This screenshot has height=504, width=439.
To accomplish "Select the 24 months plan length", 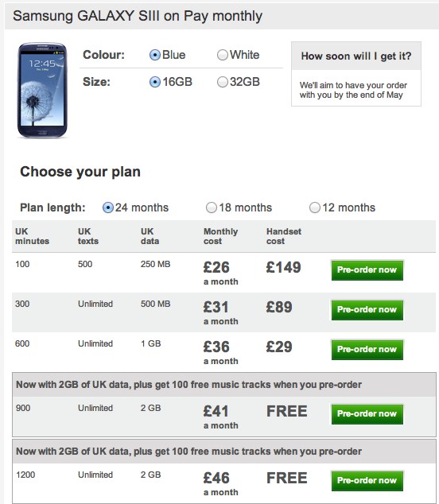I will [108, 207].
